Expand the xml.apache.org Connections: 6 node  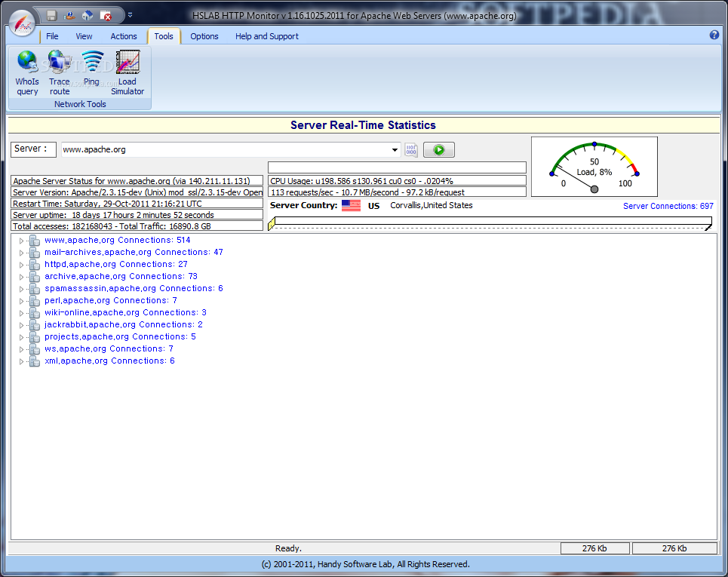tap(21, 361)
